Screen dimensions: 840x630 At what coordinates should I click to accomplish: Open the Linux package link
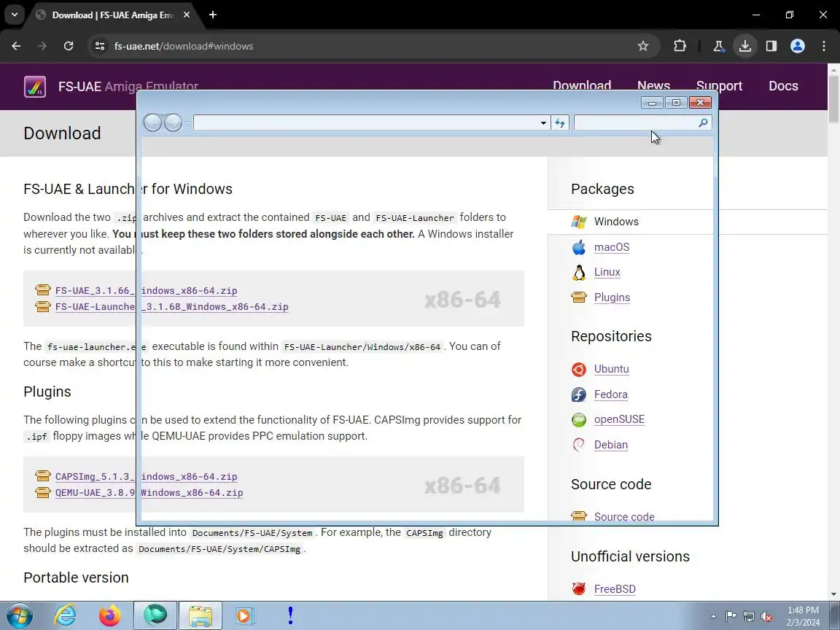(x=607, y=272)
